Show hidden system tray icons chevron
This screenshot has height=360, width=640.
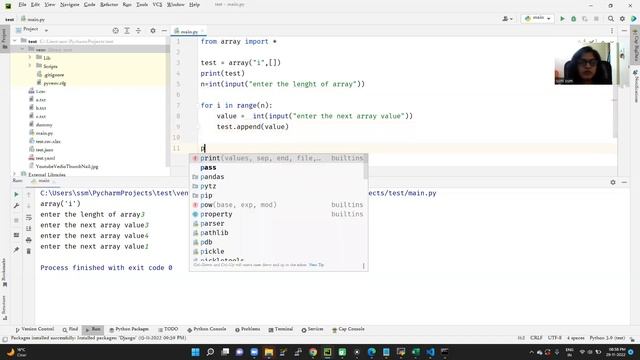point(531,352)
